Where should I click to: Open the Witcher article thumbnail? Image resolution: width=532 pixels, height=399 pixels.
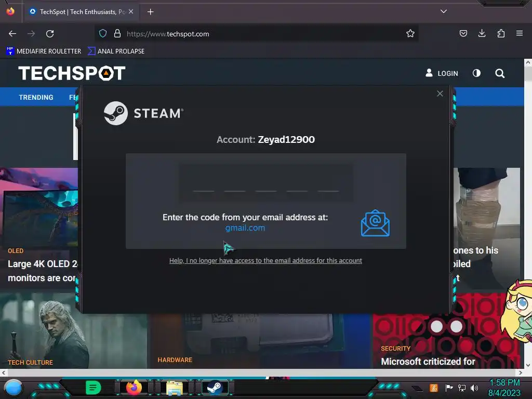pyautogui.click(x=73, y=331)
